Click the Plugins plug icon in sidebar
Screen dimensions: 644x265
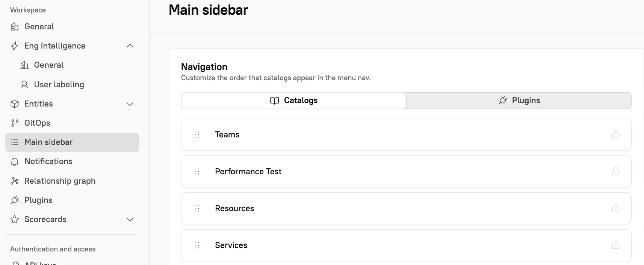pos(15,200)
